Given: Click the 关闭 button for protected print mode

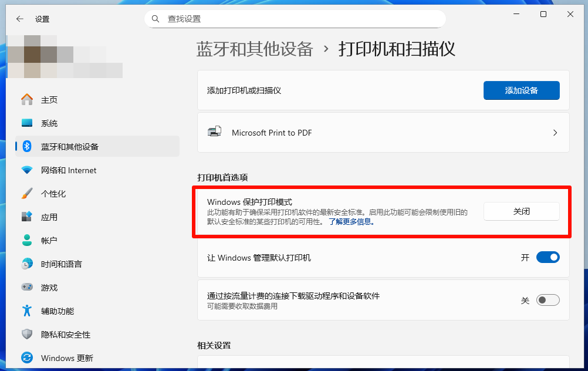Looking at the screenshot, I should click(521, 211).
